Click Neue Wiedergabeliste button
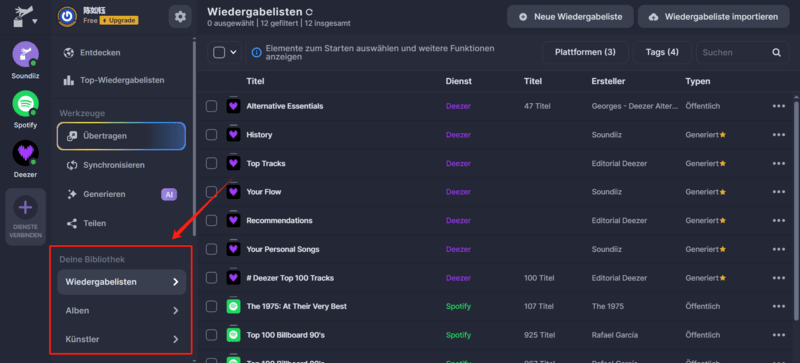Viewport: 800px width, 363px height. point(570,17)
